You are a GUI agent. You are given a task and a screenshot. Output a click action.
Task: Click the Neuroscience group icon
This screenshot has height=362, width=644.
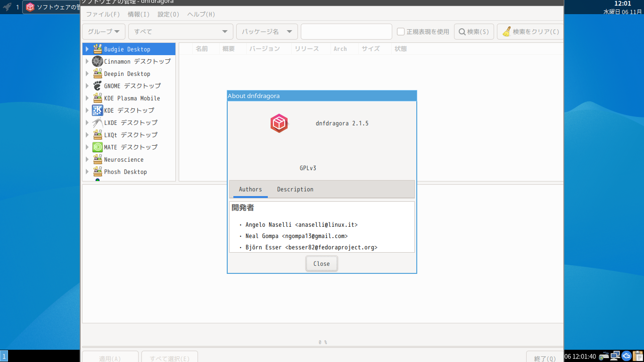tap(98, 159)
